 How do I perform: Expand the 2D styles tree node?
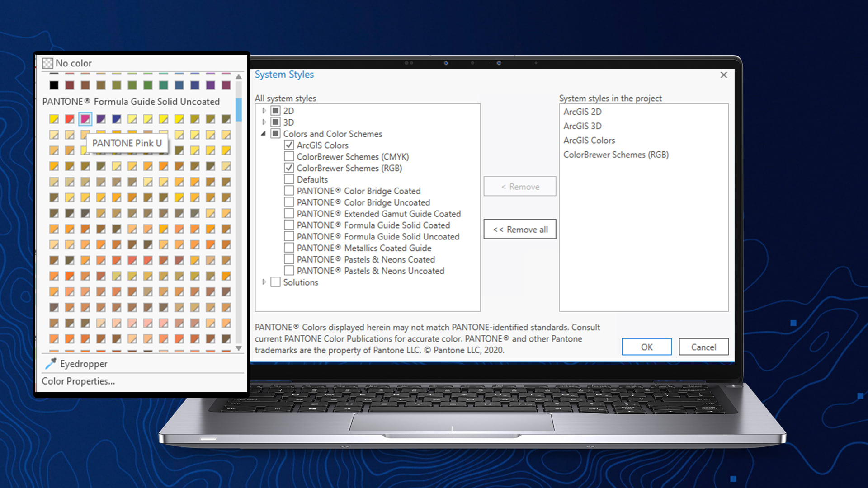click(264, 111)
